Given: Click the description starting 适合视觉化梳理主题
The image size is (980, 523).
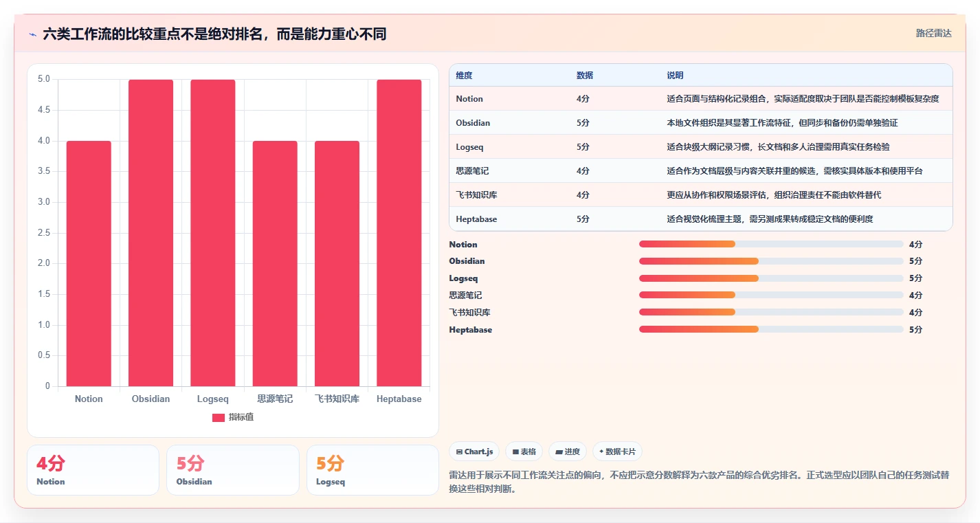Looking at the screenshot, I should [x=770, y=219].
